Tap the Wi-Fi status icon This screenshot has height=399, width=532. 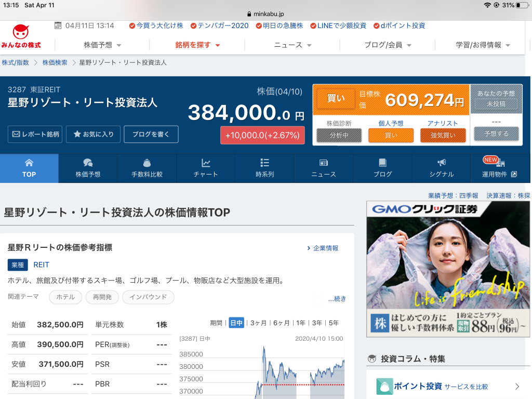click(x=487, y=5)
